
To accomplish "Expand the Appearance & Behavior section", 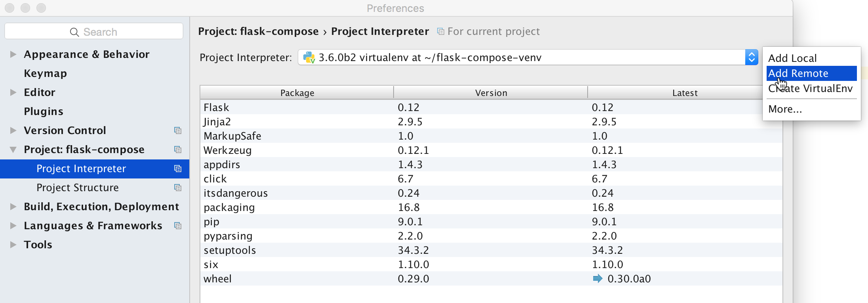I will (13, 54).
